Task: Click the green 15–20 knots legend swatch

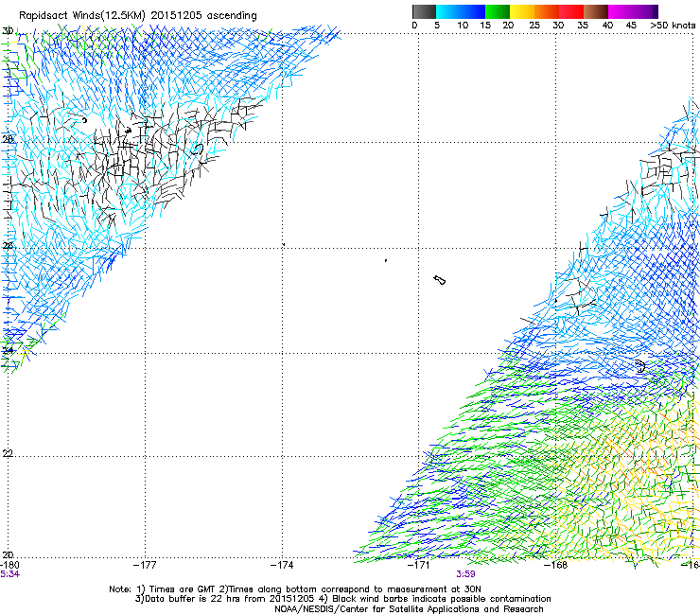Action: tap(498, 11)
